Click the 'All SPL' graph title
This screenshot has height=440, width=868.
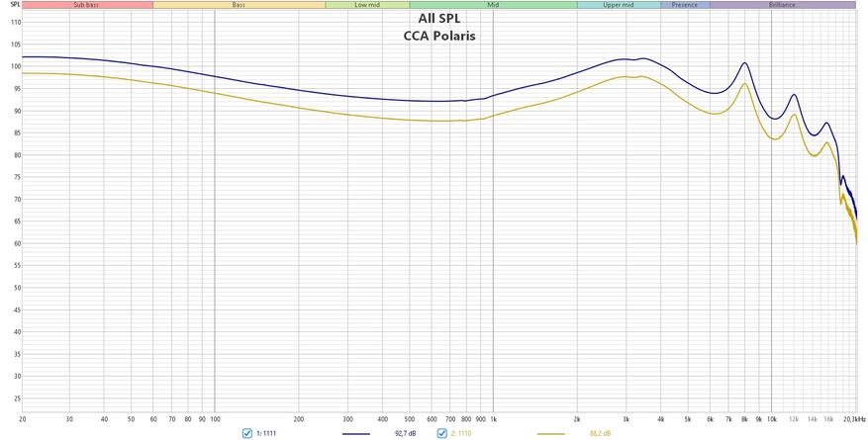(439, 19)
